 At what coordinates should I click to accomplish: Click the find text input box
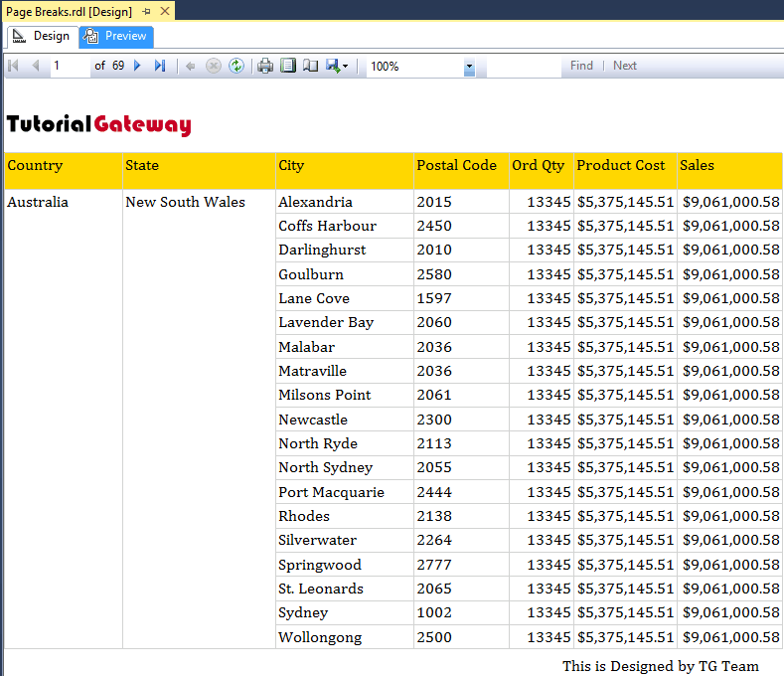[523, 66]
